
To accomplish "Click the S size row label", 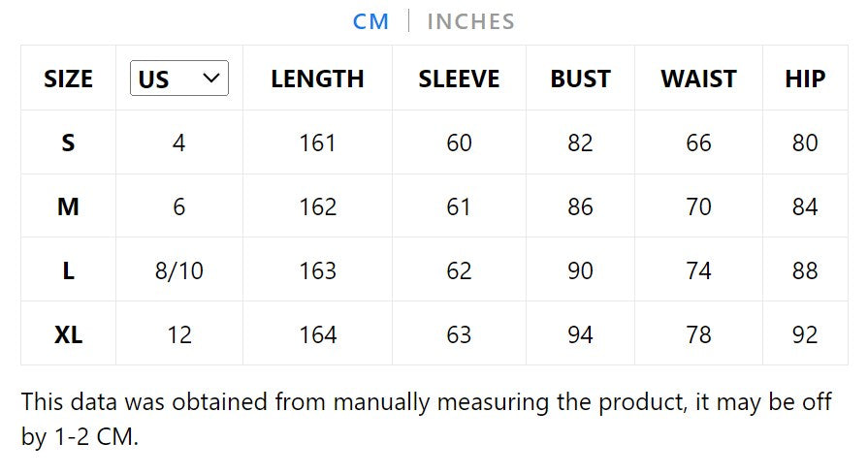I will (68, 142).
